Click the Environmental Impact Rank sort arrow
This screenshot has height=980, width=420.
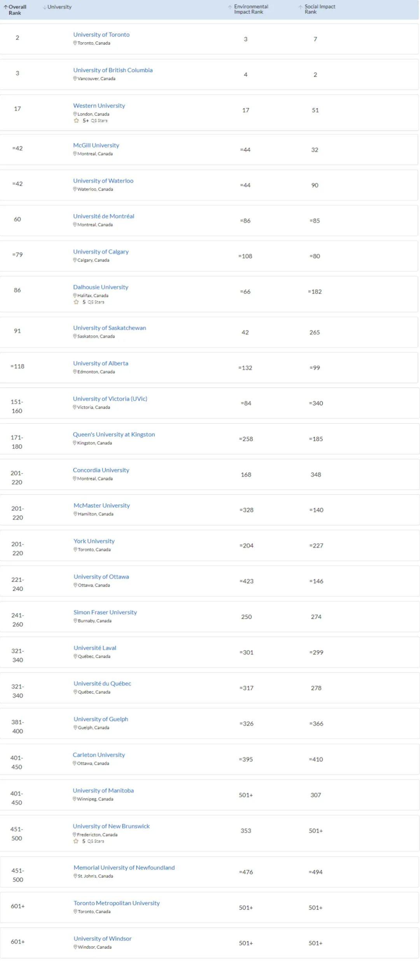click(230, 7)
